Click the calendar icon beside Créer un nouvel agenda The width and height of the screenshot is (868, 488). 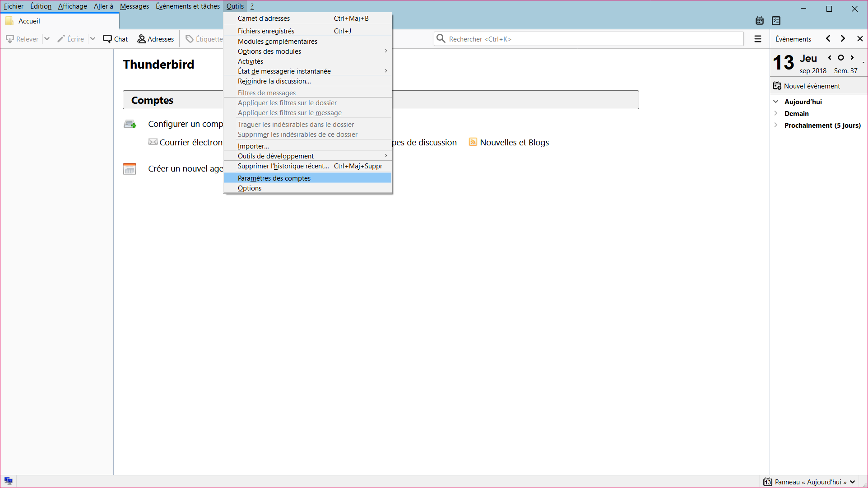click(130, 169)
